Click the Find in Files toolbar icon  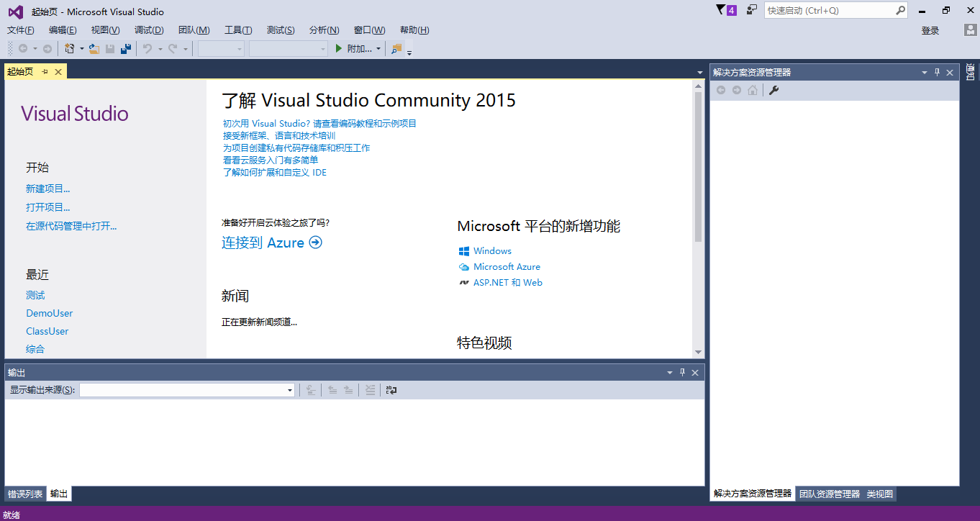(x=396, y=49)
